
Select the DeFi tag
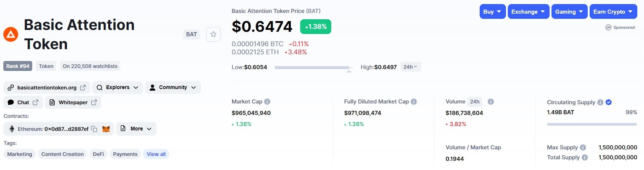[98, 154]
